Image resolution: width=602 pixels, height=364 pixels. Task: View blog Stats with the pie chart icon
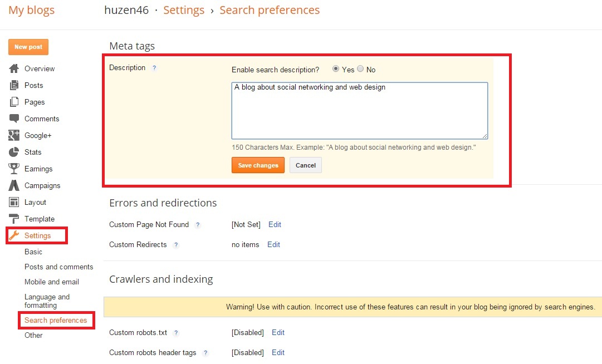[33, 152]
